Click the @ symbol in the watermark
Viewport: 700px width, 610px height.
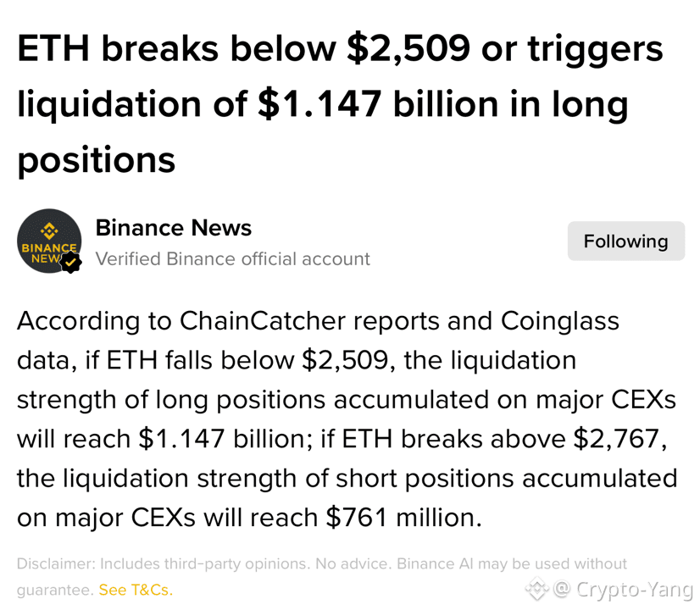(562, 589)
